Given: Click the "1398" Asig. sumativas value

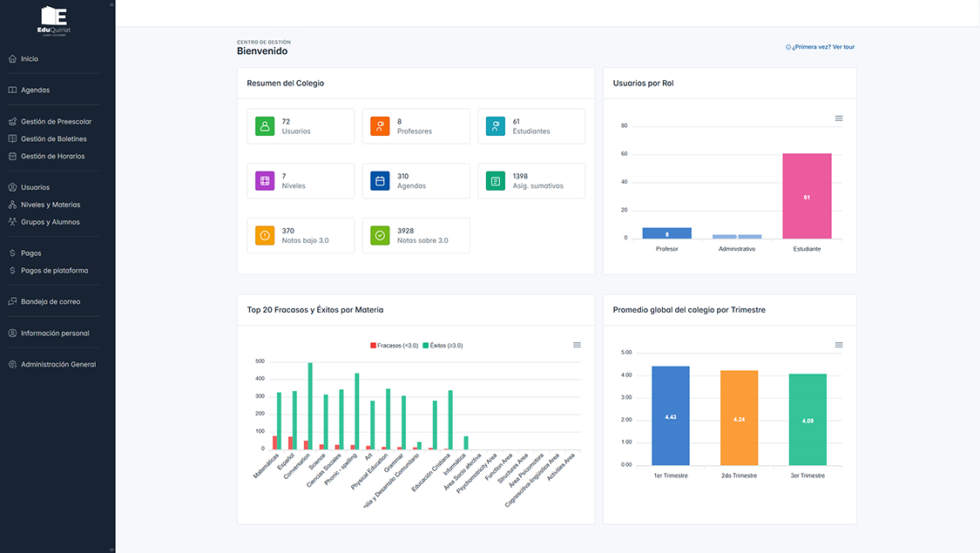Looking at the screenshot, I should point(520,176).
